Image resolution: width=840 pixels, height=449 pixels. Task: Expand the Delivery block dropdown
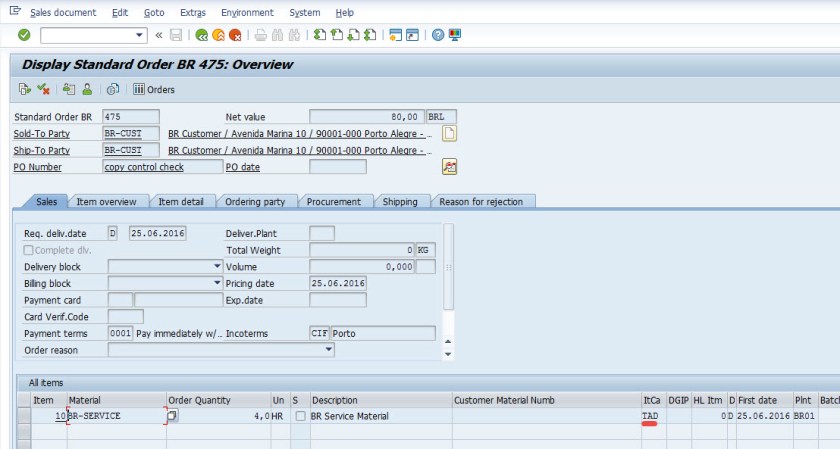[x=217, y=266]
